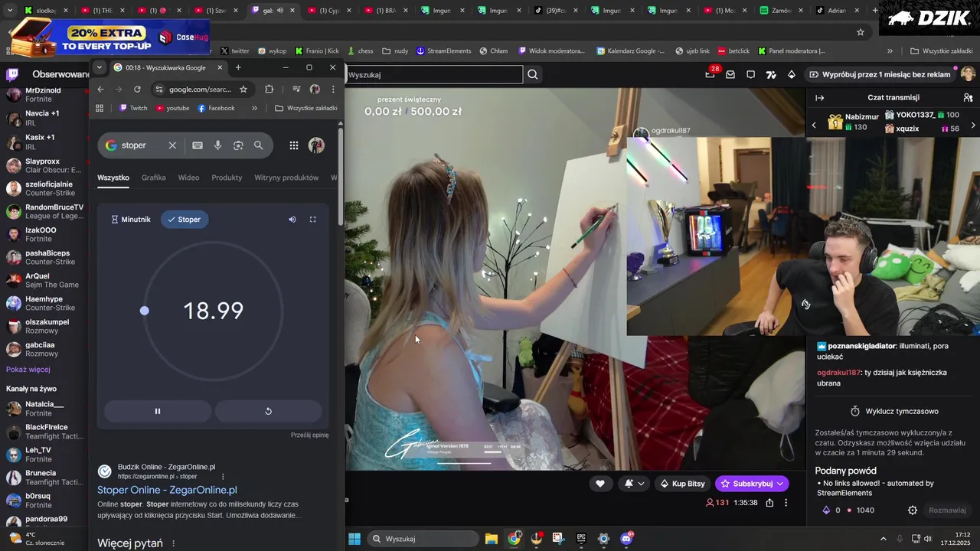Open Google on-screen keyboard icon
This screenshot has height=551, width=980.
(198, 145)
